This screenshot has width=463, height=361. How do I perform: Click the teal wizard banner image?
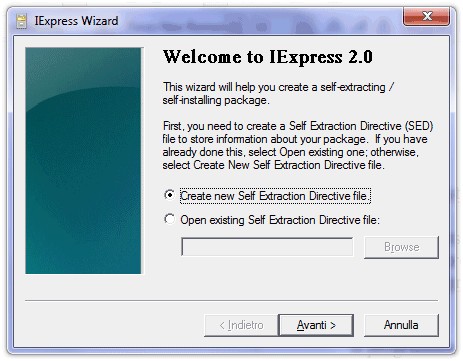pyautogui.click(x=83, y=161)
